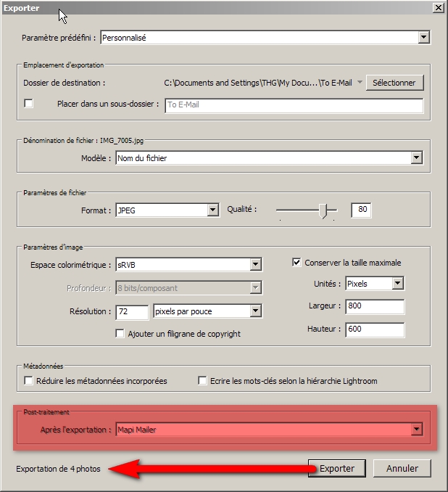The width and height of the screenshot is (448, 492).
Task: Open the pixels par pouce dropdown
Action: tap(207, 311)
